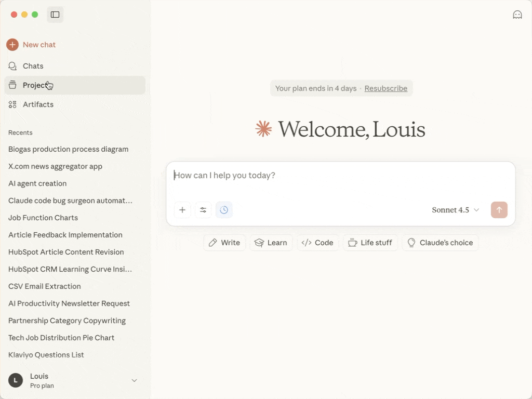The width and height of the screenshot is (532, 399).
Task: Open the Artifacts section
Action: coord(75,104)
